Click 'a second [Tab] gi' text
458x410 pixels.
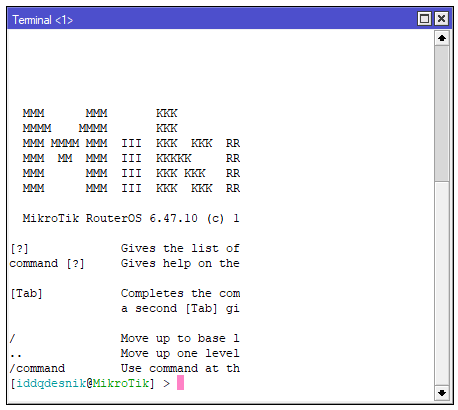coord(180,309)
